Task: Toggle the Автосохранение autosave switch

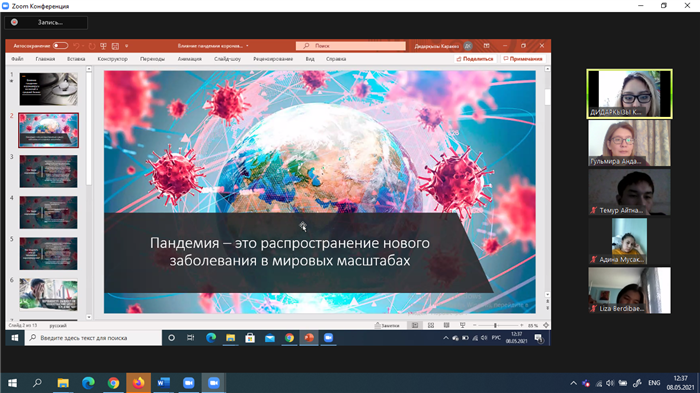Action: [x=60, y=46]
